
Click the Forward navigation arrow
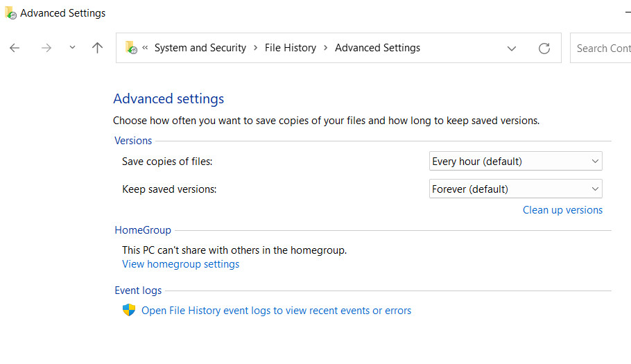[x=46, y=48]
